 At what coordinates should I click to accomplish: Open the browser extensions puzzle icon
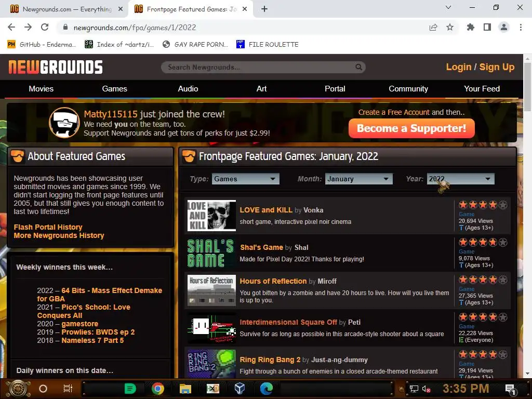click(470, 27)
